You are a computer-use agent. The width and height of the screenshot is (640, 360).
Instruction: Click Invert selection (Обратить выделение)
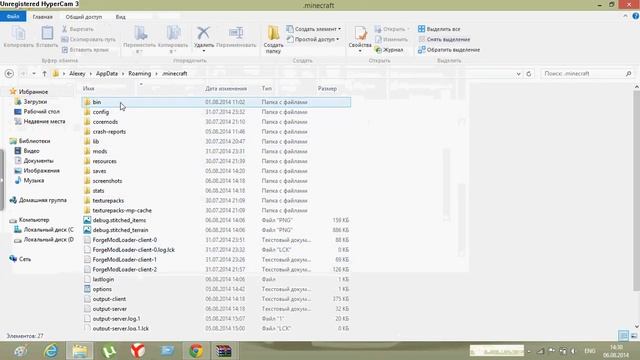(449, 50)
